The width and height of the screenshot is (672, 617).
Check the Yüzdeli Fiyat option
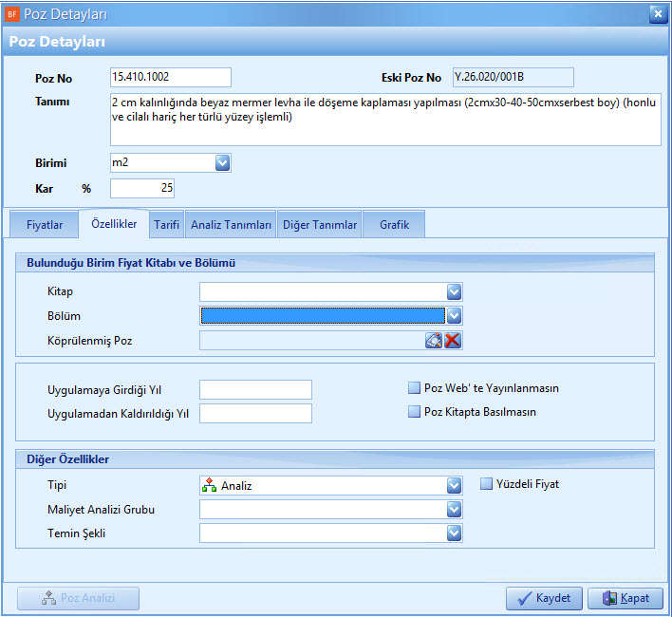coord(487,484)
